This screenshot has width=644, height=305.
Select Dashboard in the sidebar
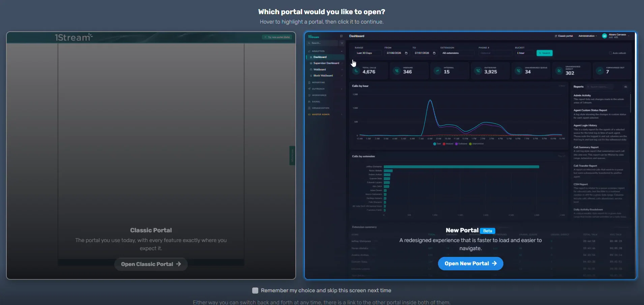pyautogui.click(x=325, y=57)
